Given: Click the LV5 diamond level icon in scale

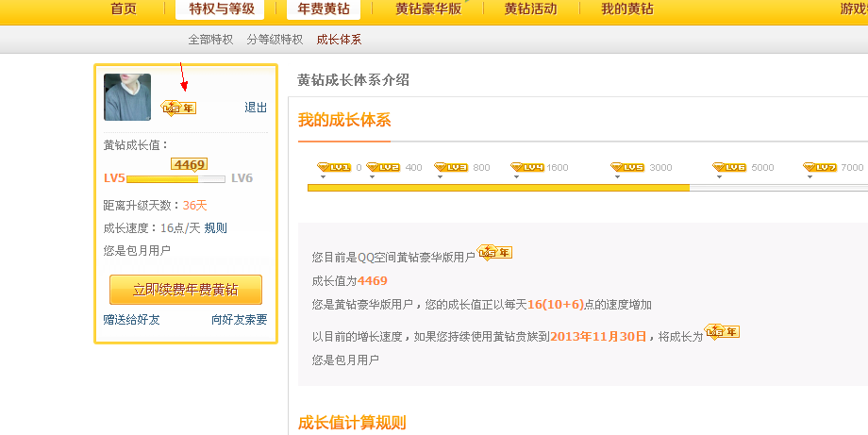Looking at the screenshot, I should (x=627, y=167).
